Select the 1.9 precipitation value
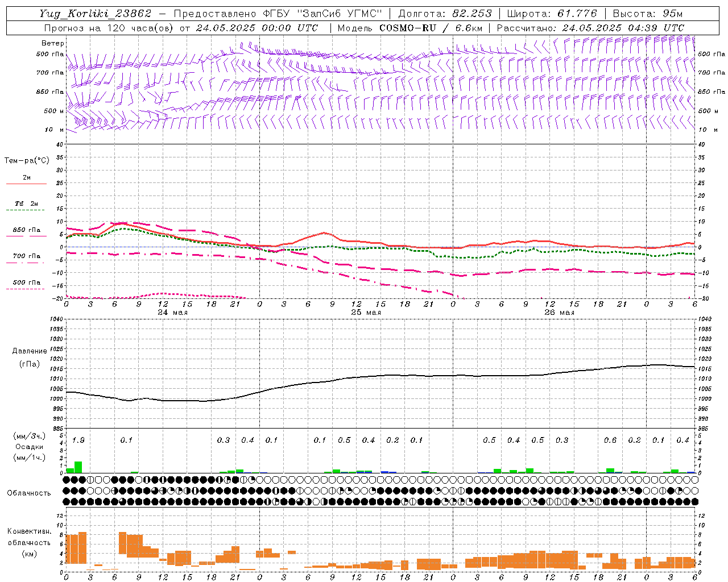The width and height of the screenshot is (728, 582). pos(78,440)
